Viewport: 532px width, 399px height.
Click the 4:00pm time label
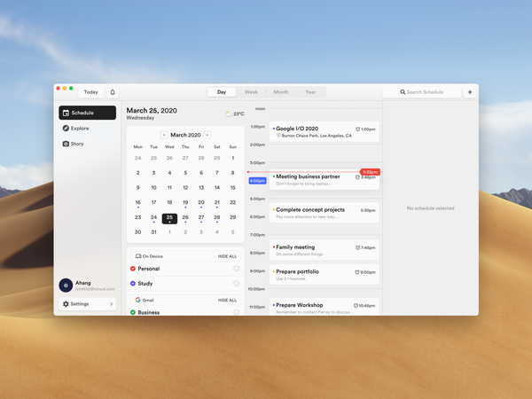coord(257,181)
